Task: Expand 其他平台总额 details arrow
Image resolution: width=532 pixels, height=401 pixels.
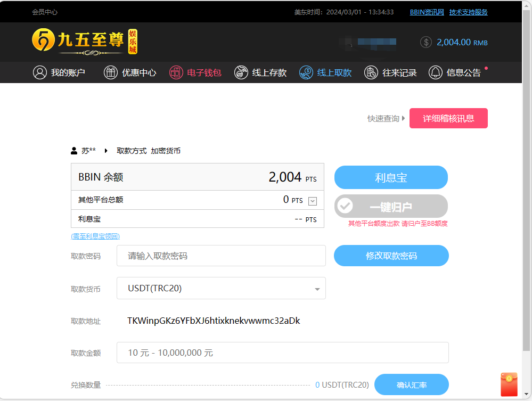Action: tap(313, 201)
